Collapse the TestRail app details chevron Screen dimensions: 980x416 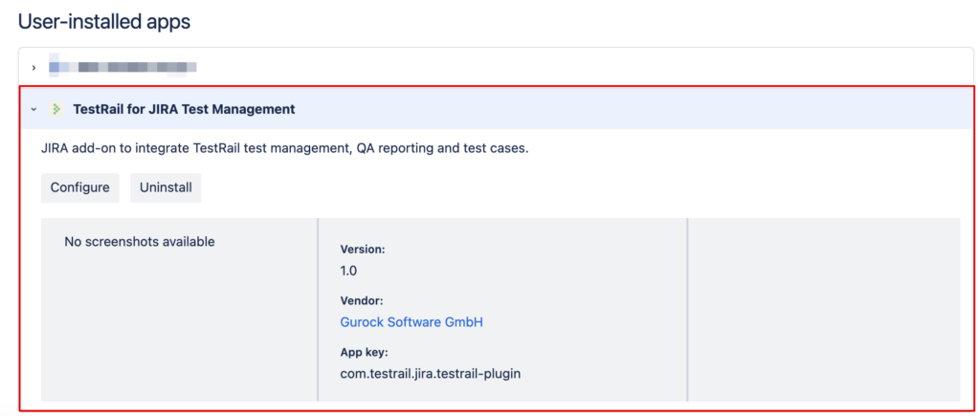click(x=33, y=109)
